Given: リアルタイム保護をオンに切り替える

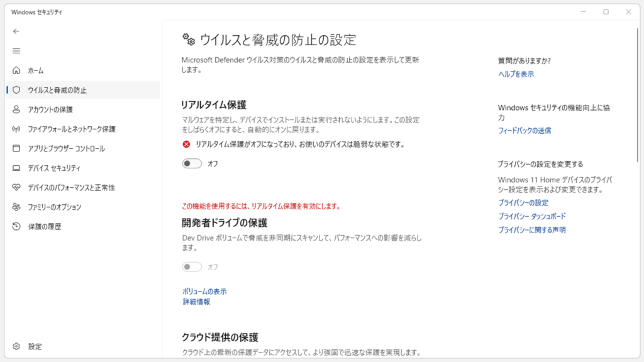Looking at the screenshot, I should (192, 163).
